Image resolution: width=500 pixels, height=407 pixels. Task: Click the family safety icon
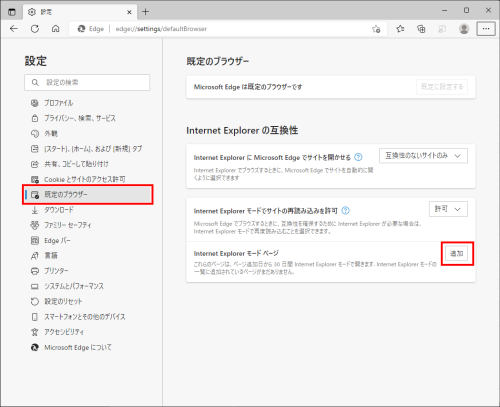tap(35, 225)
